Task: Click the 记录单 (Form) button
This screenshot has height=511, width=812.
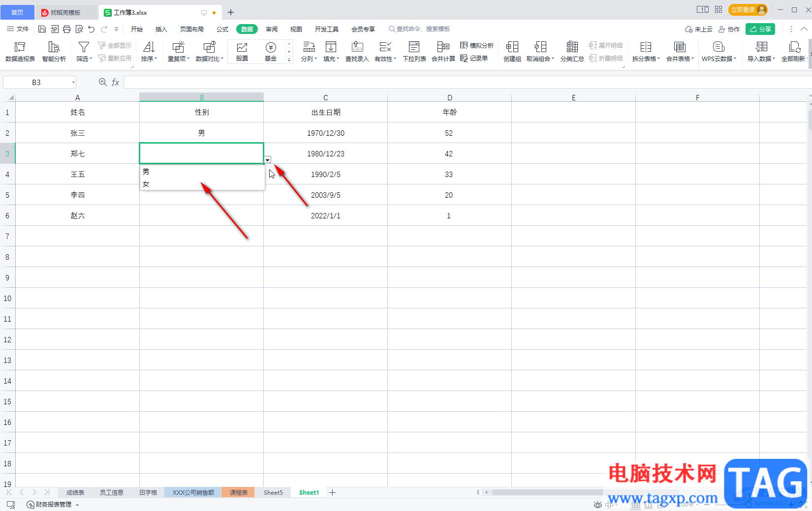Action: [x=474, y=58]
